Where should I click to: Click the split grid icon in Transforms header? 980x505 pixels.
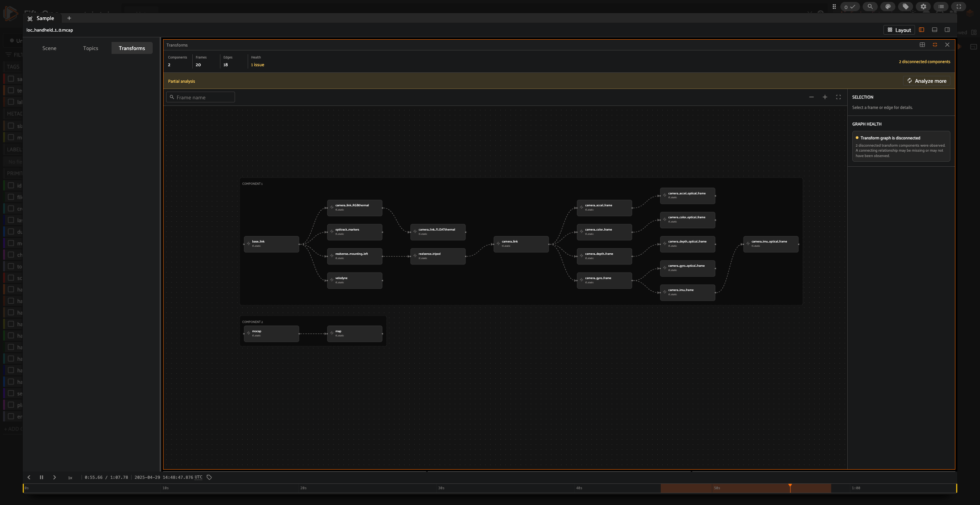(x=922, y=45)
